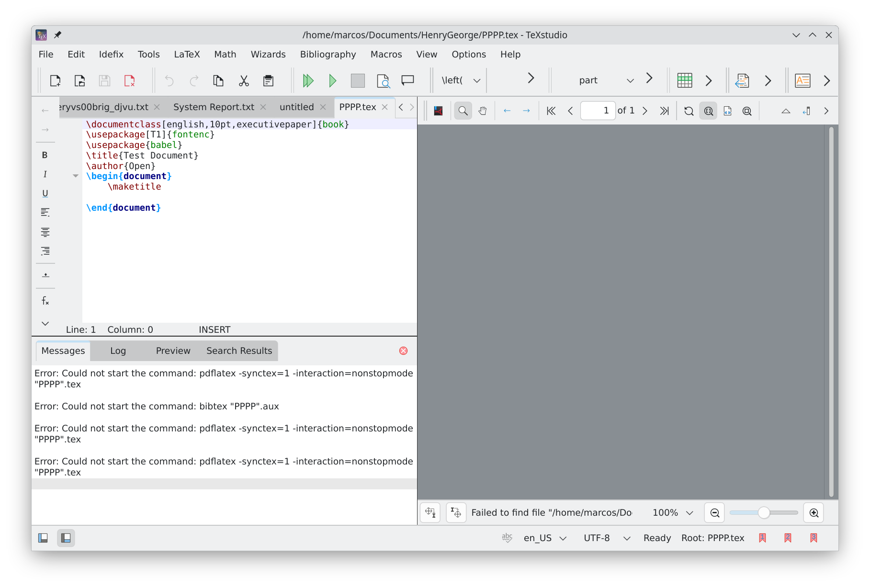Viewport: 870px width, 588px height.
Task: Open the LaTeX menu
Action: click(187, 55)
